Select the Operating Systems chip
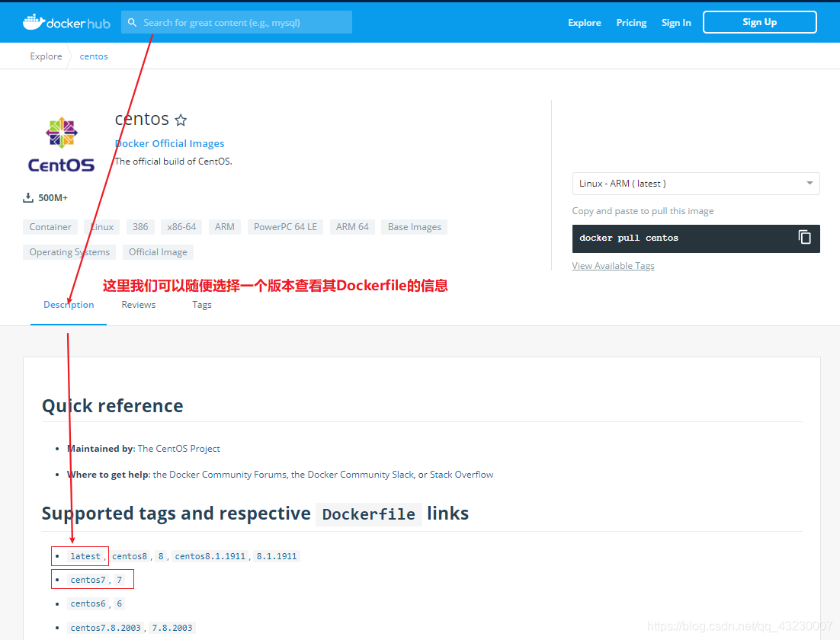 click(69, 252)
